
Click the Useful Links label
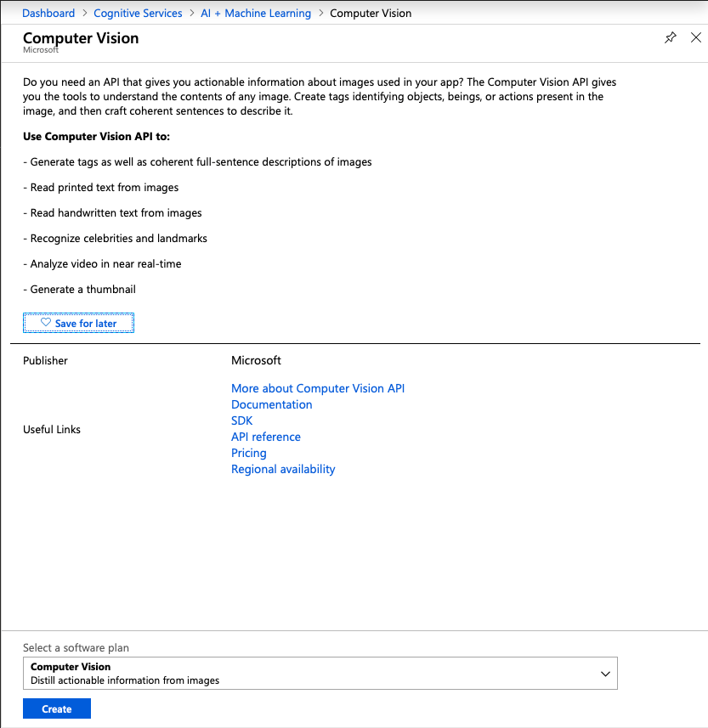52,430
